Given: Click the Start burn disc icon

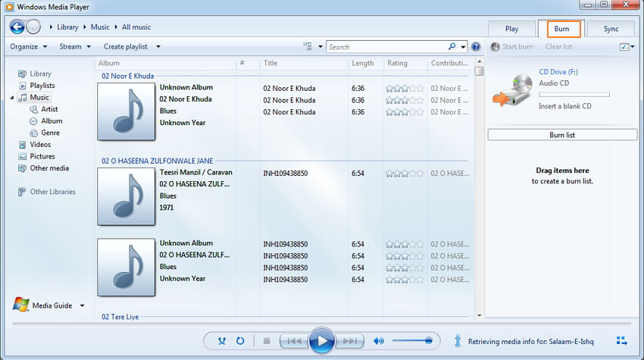Looking at the screenshot, I should [496, 46].
